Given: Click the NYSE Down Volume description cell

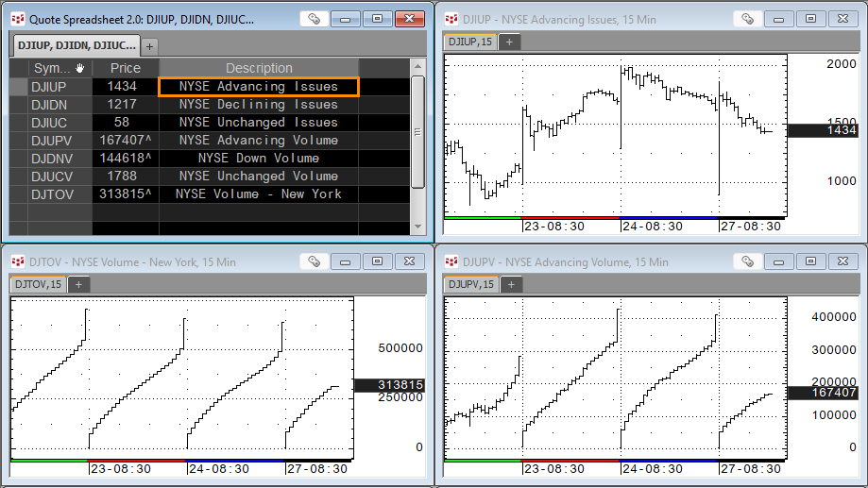Looking at the screenshot, I should 258,159.
